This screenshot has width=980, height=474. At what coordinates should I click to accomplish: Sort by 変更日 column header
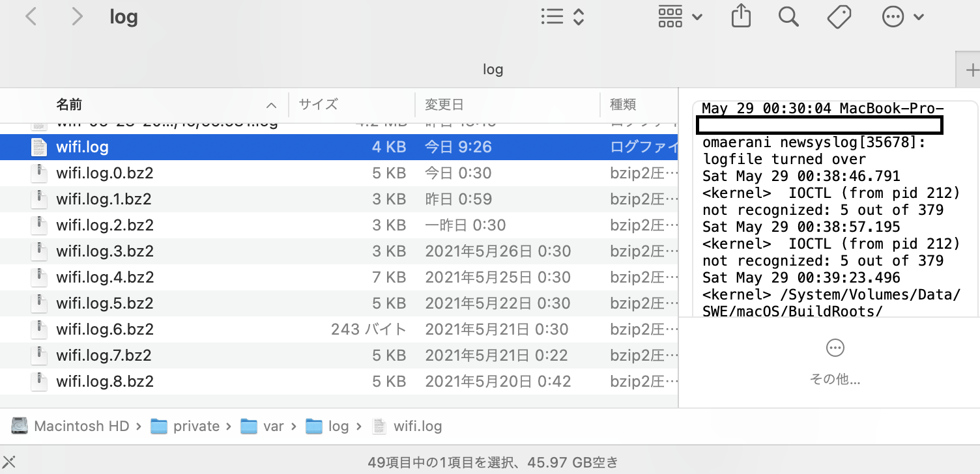444,104
